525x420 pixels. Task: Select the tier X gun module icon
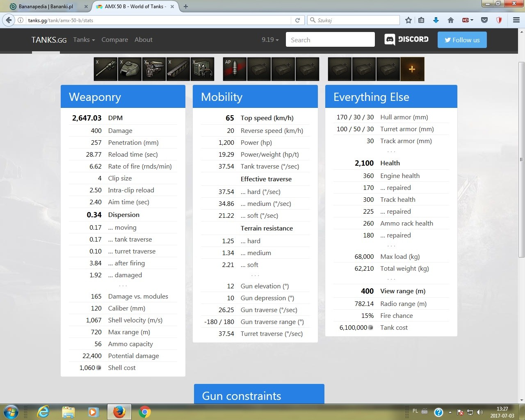coord(106,69)
